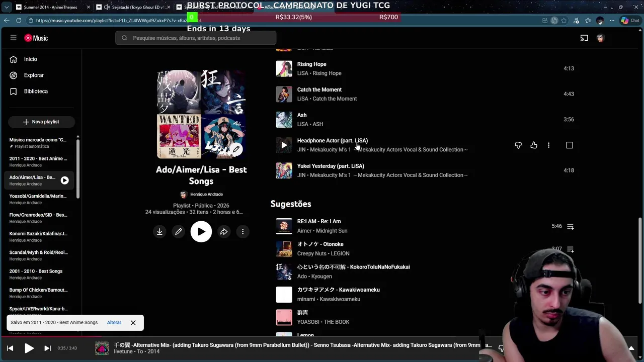Like the Headphone Actor track
644x362 pixels.
534,145
